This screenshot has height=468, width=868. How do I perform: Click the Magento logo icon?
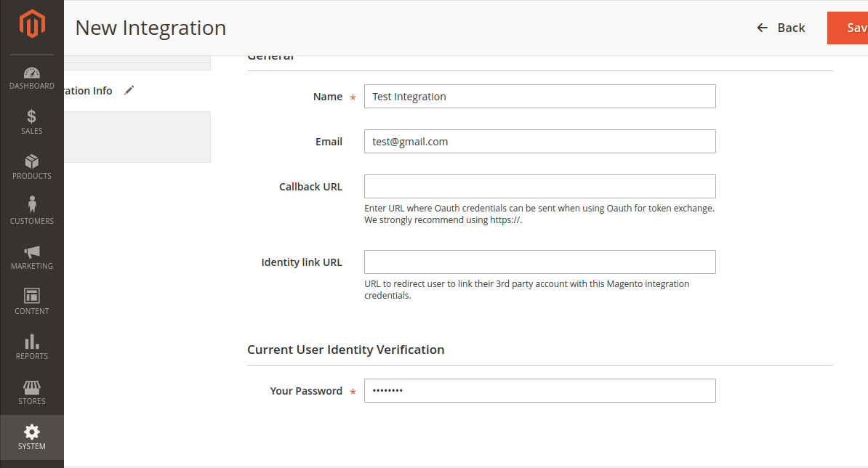tap(32, 24)
